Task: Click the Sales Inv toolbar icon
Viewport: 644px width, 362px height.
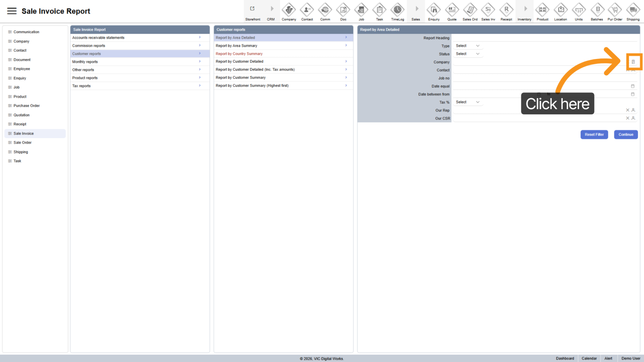Action: point(488,10)
